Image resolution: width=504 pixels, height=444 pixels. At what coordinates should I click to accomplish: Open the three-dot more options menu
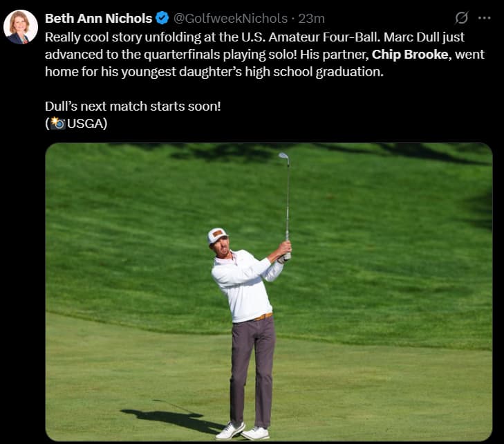485,18
